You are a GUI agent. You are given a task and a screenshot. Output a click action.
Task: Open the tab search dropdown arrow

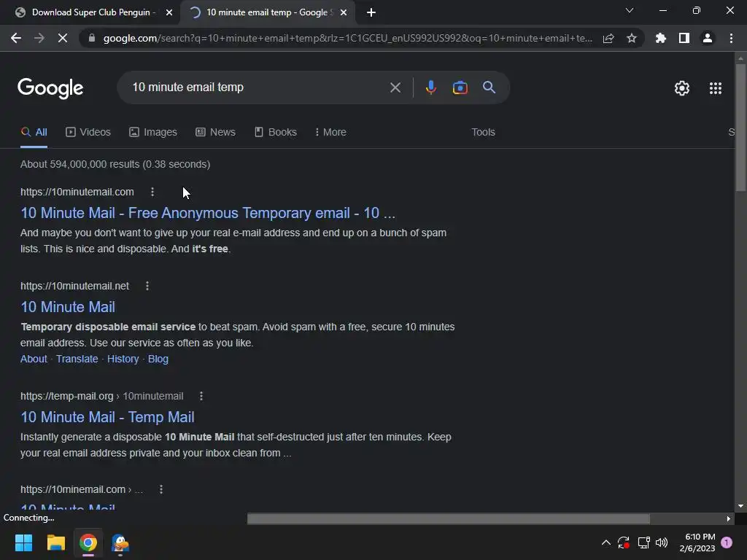[x=630, y=10]
